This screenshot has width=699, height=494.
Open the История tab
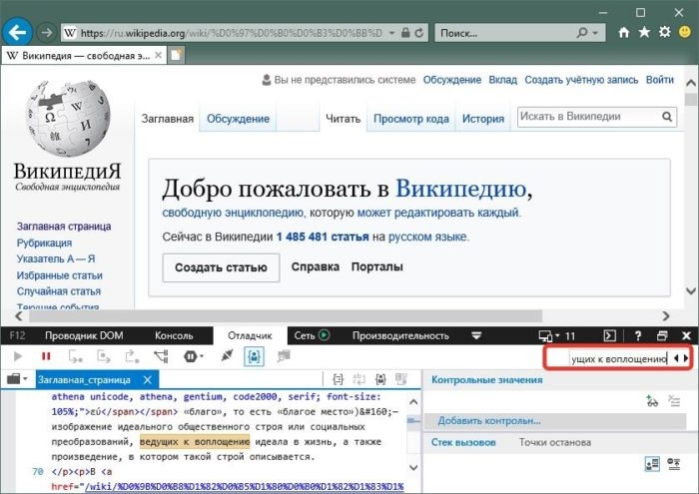483,119
